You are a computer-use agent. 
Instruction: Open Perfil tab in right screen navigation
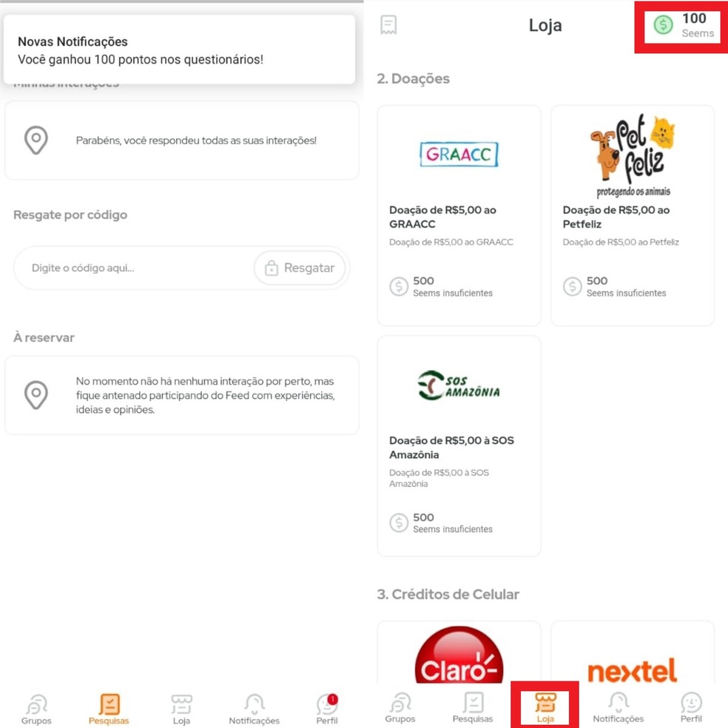click(x=691, y=708)
